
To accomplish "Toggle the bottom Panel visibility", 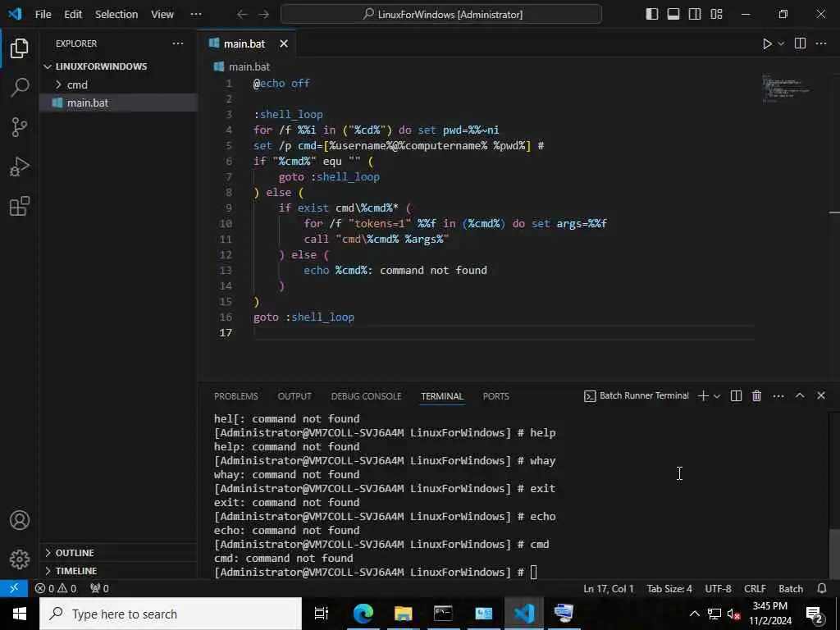I will tap(673, 14).
